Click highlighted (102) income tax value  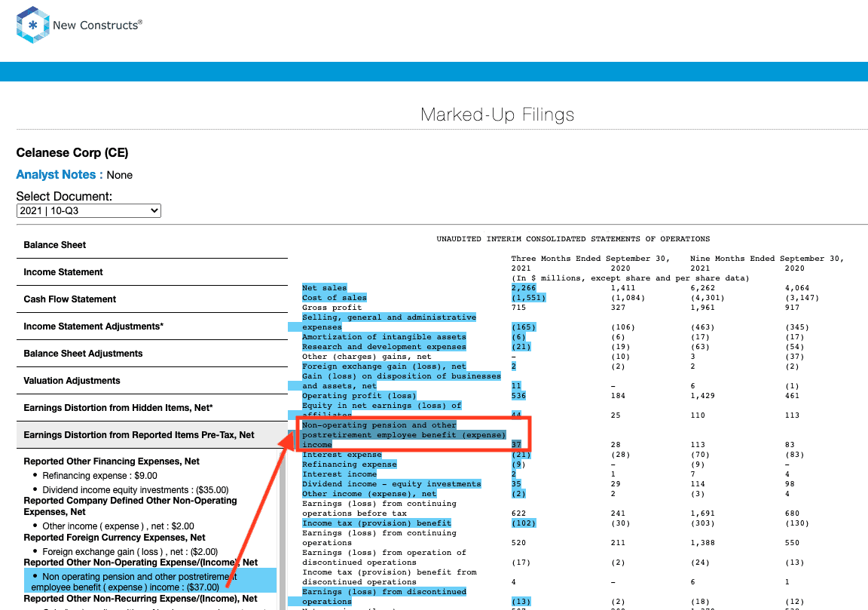click(x=523, y=523)
